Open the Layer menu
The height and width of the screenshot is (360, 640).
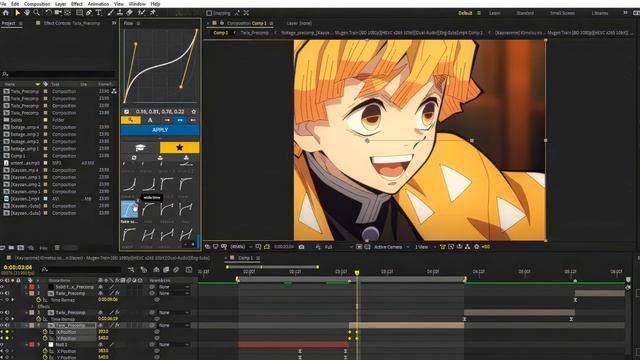tap(60, 4)
